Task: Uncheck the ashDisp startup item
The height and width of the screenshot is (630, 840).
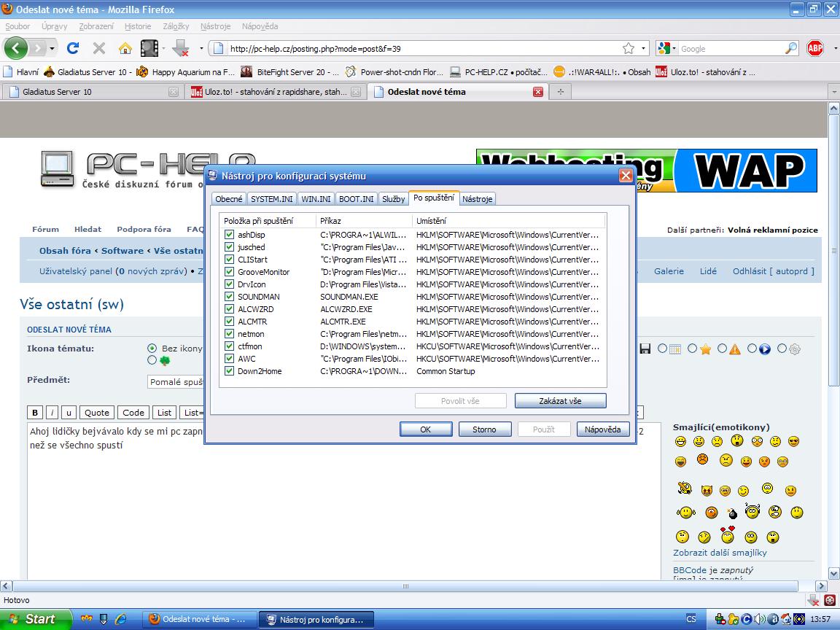Action: pos(229,235)
